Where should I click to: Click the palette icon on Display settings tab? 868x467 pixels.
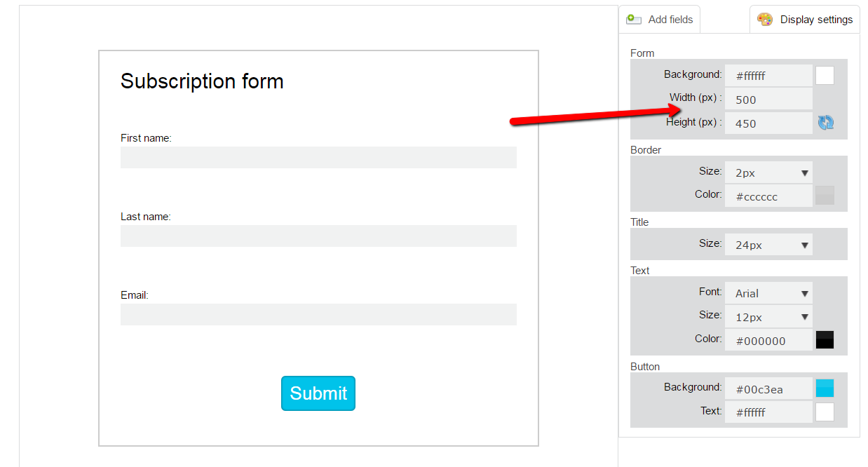click(x=766, y=19)
